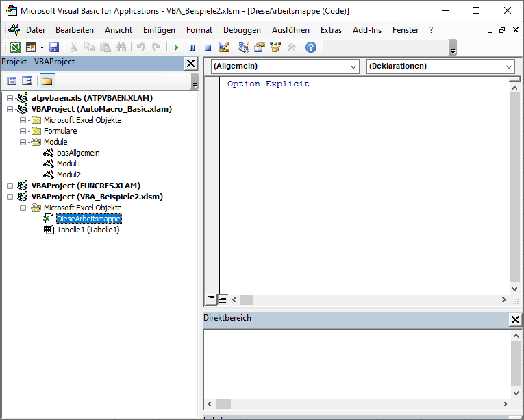Click the Undo arrow icon

140,47
